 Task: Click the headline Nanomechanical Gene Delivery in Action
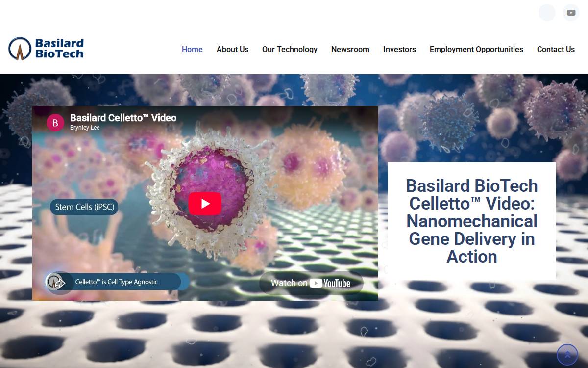click(472, 221)
